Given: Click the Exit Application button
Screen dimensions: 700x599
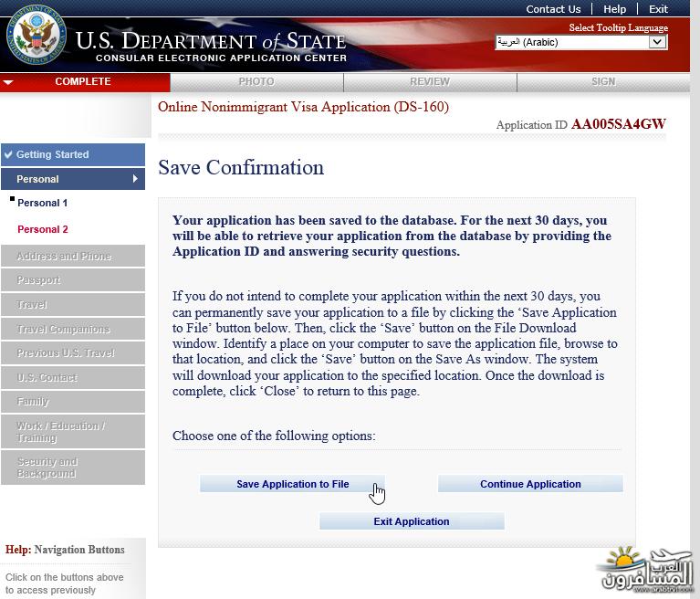Looking at the screenshot, I should pyautogui.click(x=412, y=521).
